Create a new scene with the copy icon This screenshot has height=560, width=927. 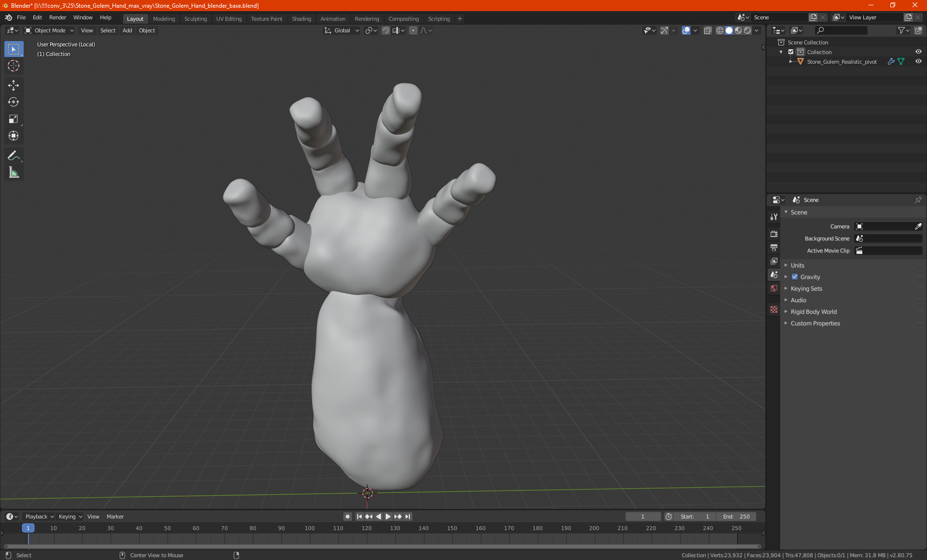click(x=813, y=17)
